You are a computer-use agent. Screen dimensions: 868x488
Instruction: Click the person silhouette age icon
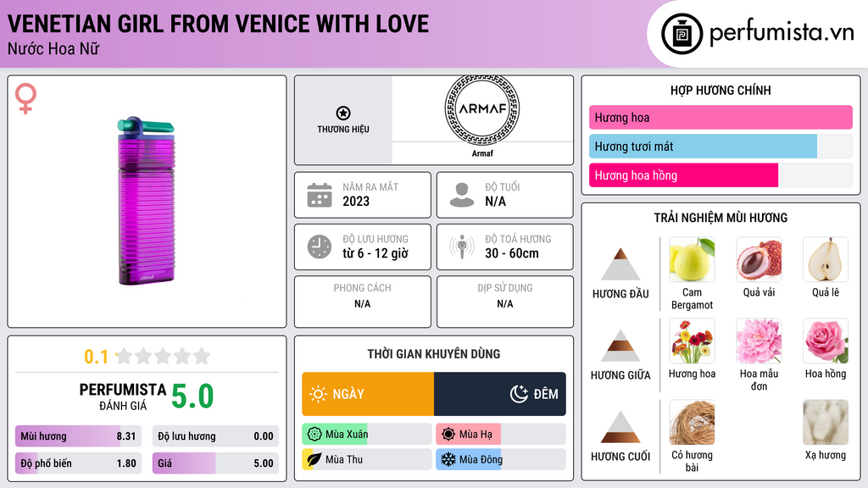tap(462, 195)
